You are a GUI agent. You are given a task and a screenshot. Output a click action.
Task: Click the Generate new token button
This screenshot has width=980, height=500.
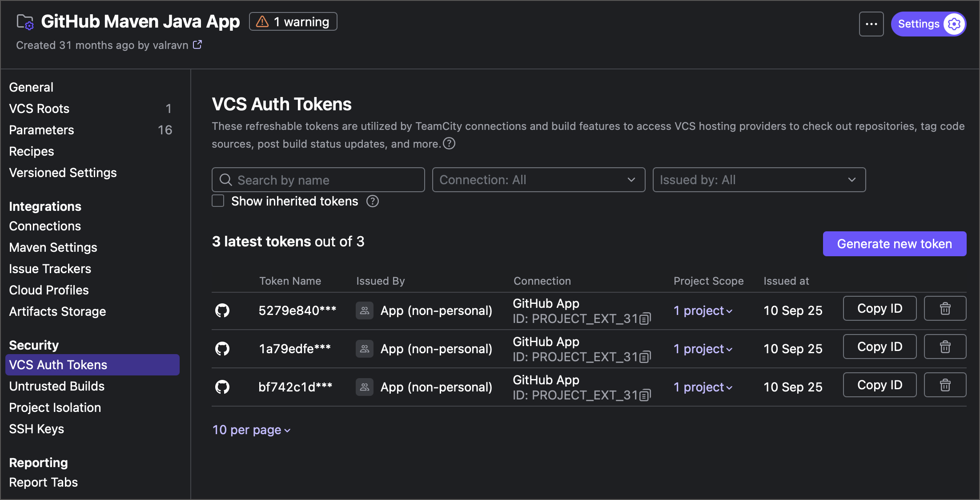point(894,243)
